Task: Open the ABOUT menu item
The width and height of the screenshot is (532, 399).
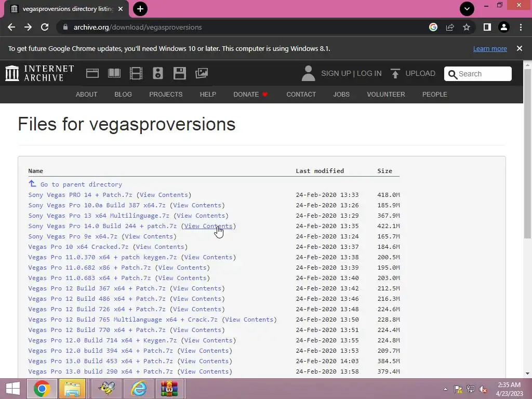Action: pyautogui.click(x=87, y=95)
